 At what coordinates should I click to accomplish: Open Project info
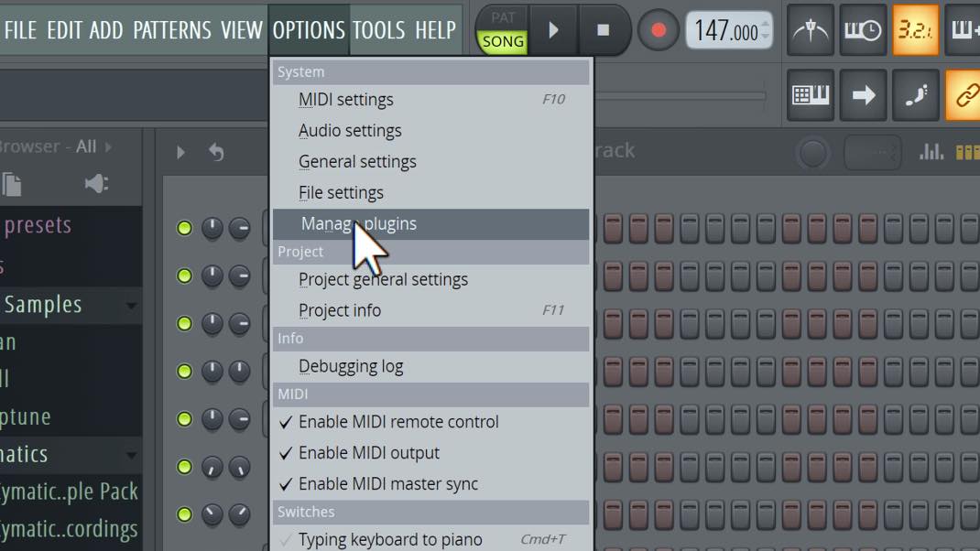coord(430,310)
